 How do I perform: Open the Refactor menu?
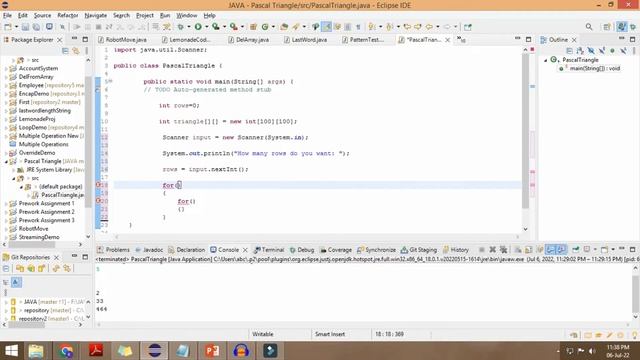coord(68,16)
